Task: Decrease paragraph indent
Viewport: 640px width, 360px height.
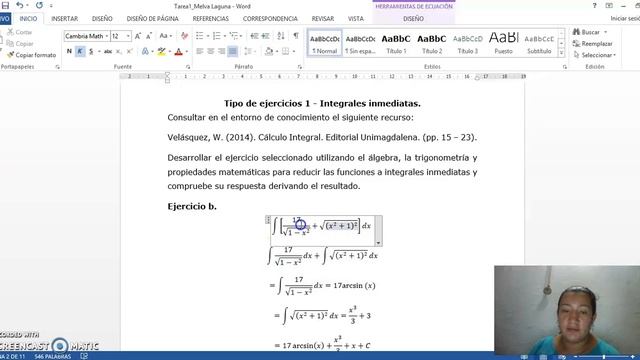Action: pos(254,36)
